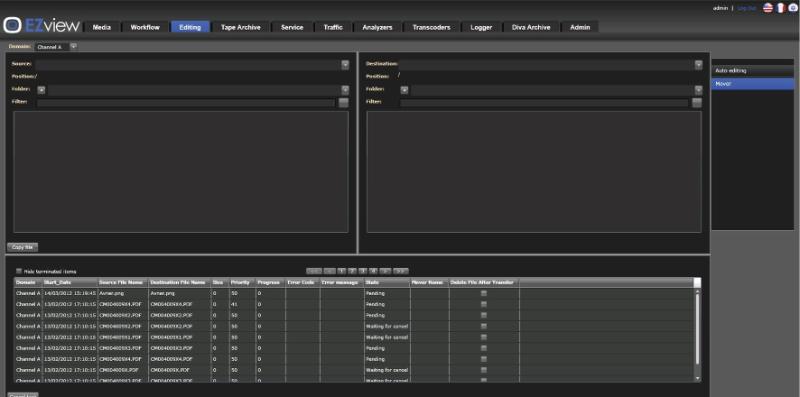The width and height of the screenshot is (800, 397).
Task: Sort by the Progress column header
Action: 270,282
